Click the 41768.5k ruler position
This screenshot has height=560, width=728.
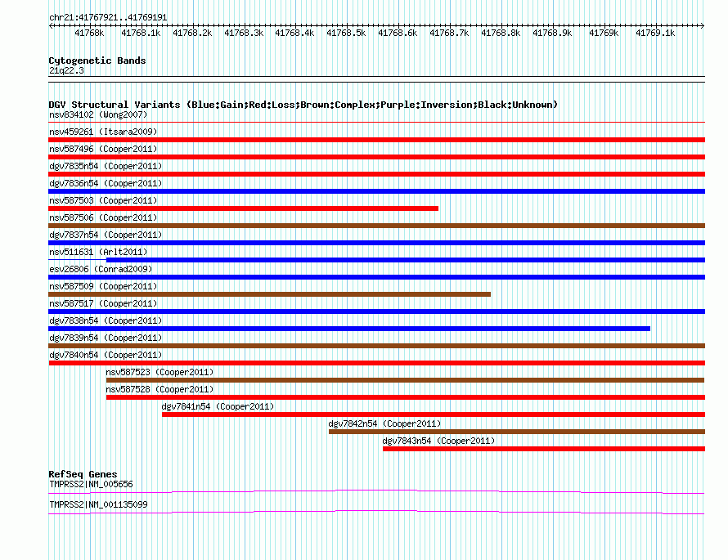click(346, 33)
